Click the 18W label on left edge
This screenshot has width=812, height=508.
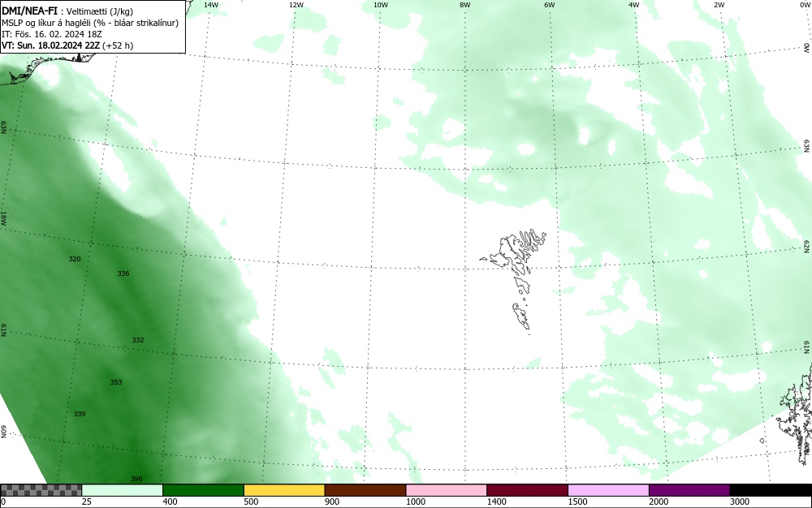[x=3, y=217]
